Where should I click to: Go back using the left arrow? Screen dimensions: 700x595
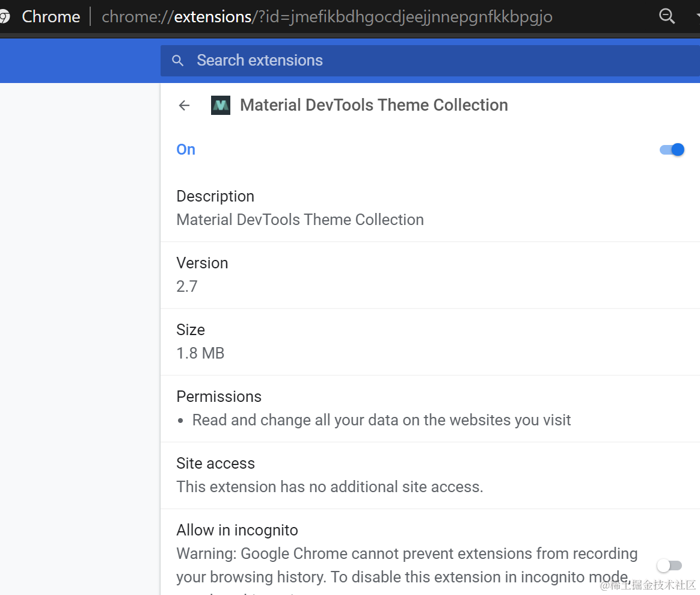(x=184, y=105)
